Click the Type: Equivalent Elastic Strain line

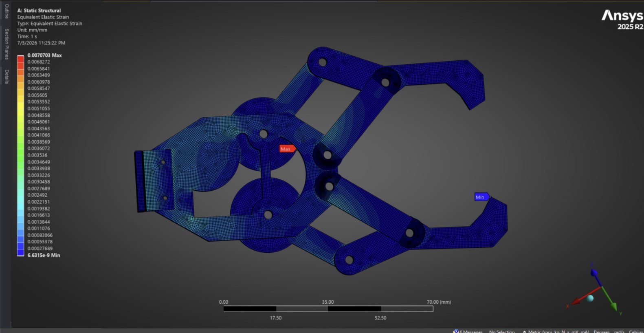click(50, 24)
